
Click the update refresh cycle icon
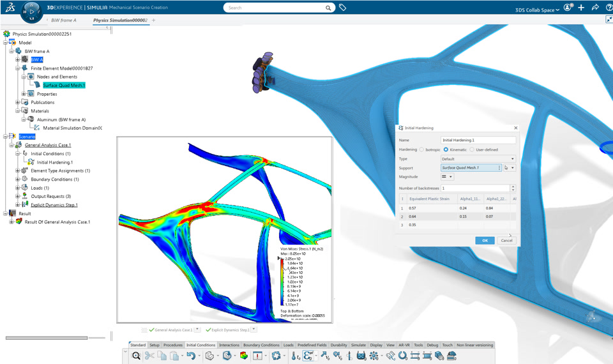pyautogui.click(x=276, y=356)
